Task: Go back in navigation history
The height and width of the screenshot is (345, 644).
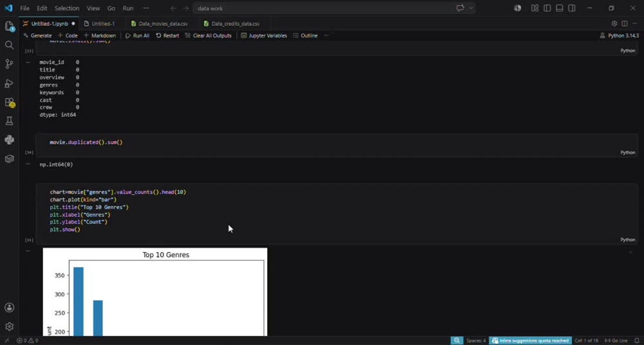Action: tap(173, 8)
